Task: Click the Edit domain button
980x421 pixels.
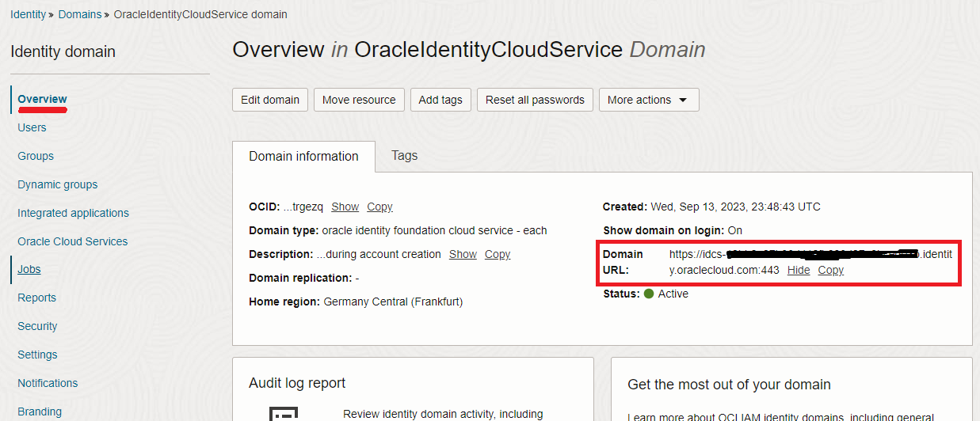Action: point(270,100)
